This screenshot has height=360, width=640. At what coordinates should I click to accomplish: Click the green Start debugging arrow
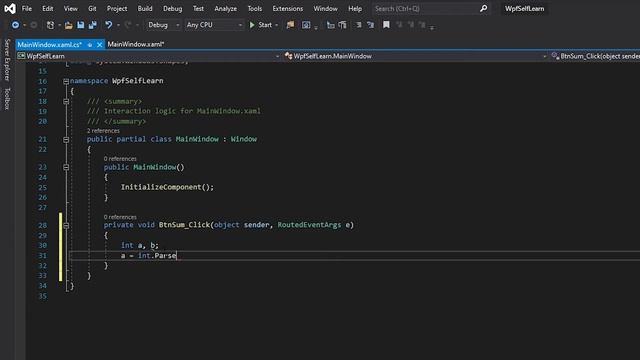(252, 25)
